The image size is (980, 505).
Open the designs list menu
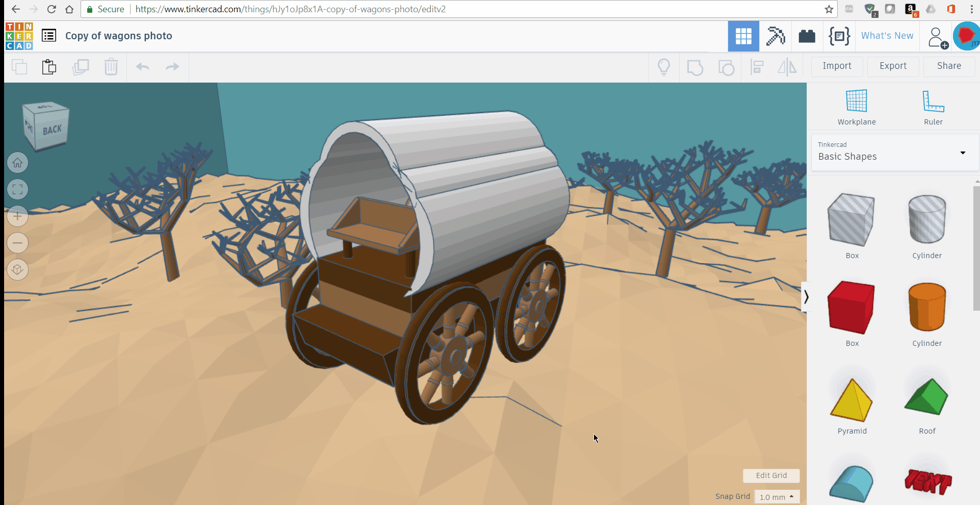pos(48,36)
